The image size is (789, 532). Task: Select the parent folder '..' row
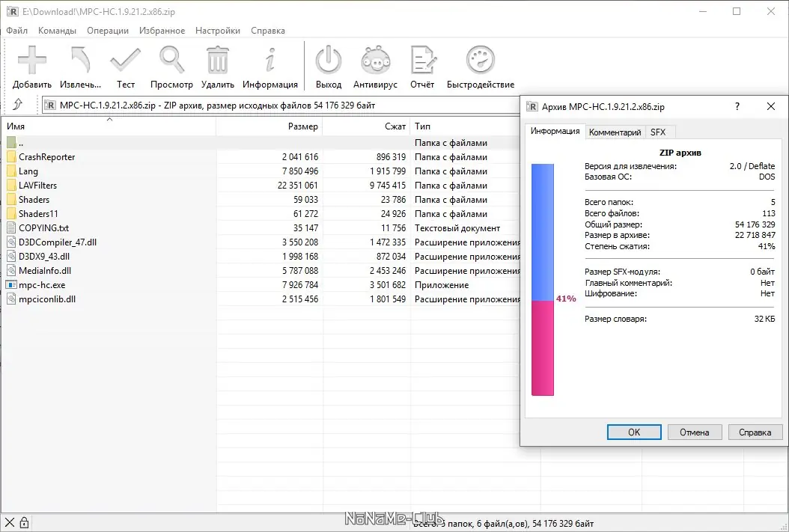[261, 143]
